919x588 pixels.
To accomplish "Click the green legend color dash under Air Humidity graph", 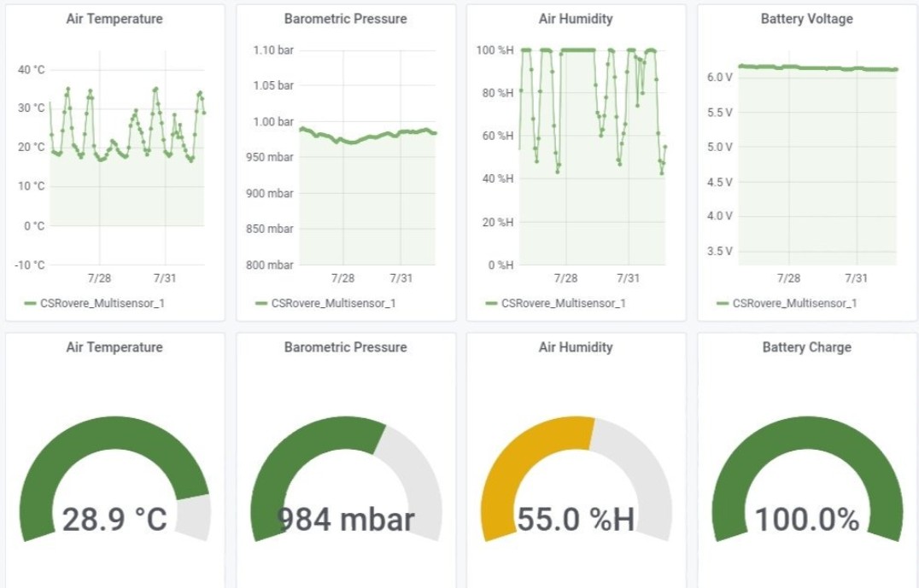I will tap(492, 303).
